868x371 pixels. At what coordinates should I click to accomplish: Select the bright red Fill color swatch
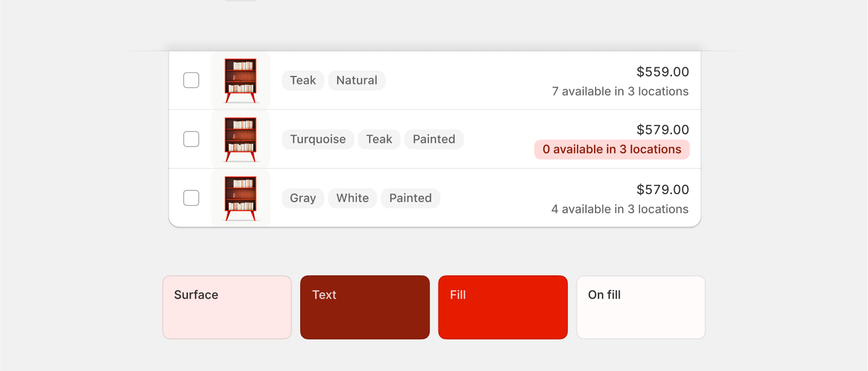503,307
